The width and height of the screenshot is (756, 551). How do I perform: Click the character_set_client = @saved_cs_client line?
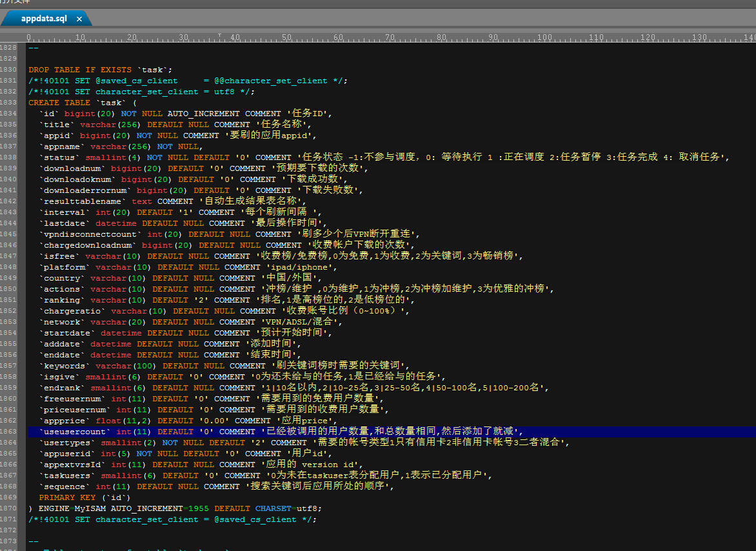tap(173, 519)
